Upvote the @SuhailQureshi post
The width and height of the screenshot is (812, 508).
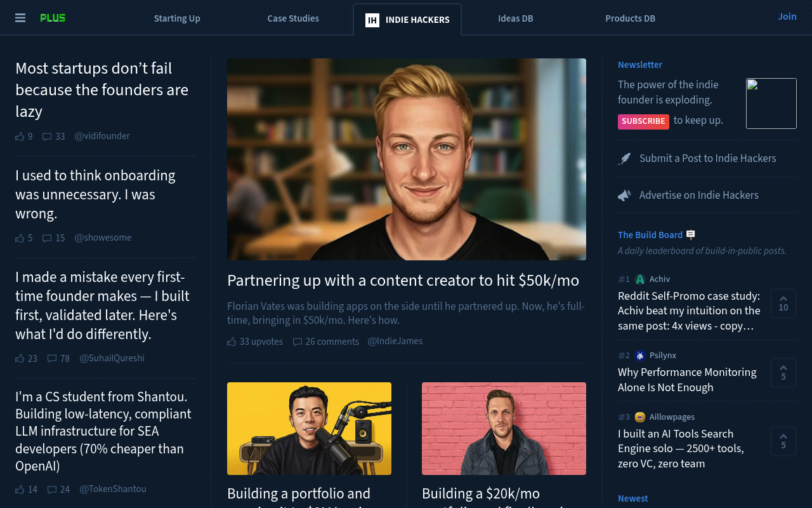click(20, 359)
